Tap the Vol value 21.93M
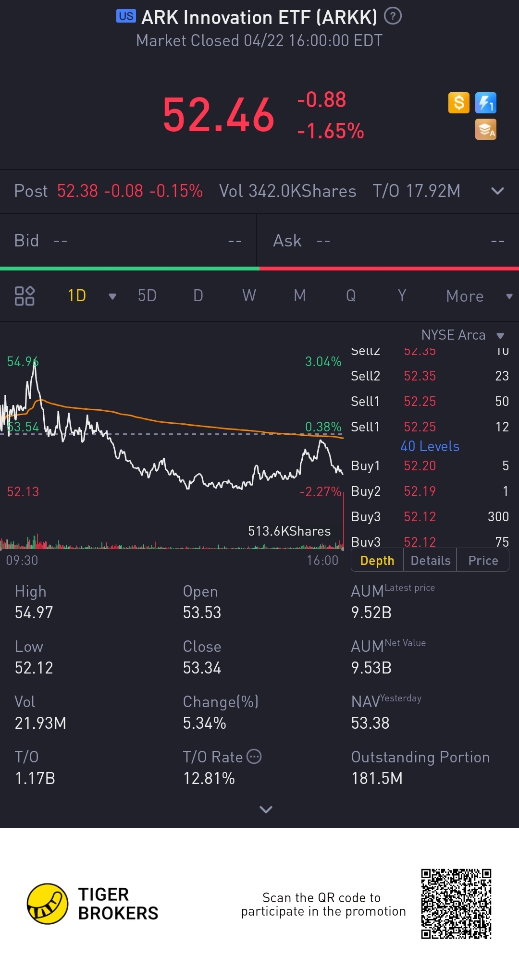Image resolution: width=519 pixels, height=980 pixels. click(40, 723)
